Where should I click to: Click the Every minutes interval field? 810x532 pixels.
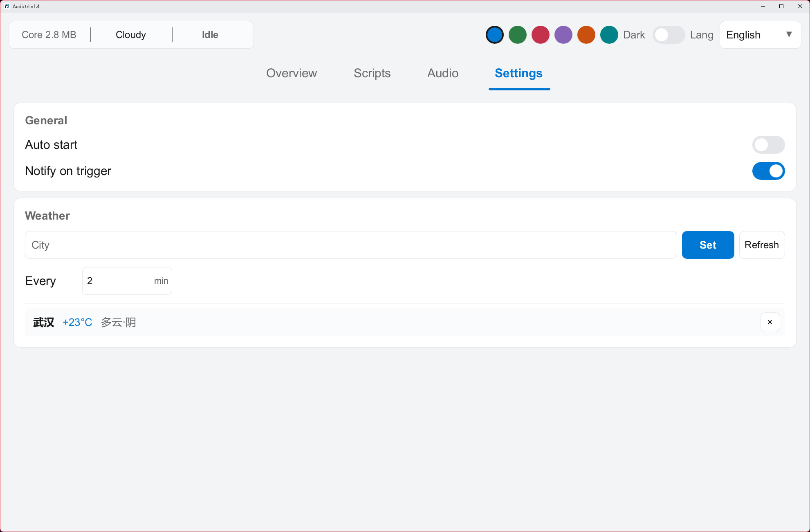pos(127,281)
